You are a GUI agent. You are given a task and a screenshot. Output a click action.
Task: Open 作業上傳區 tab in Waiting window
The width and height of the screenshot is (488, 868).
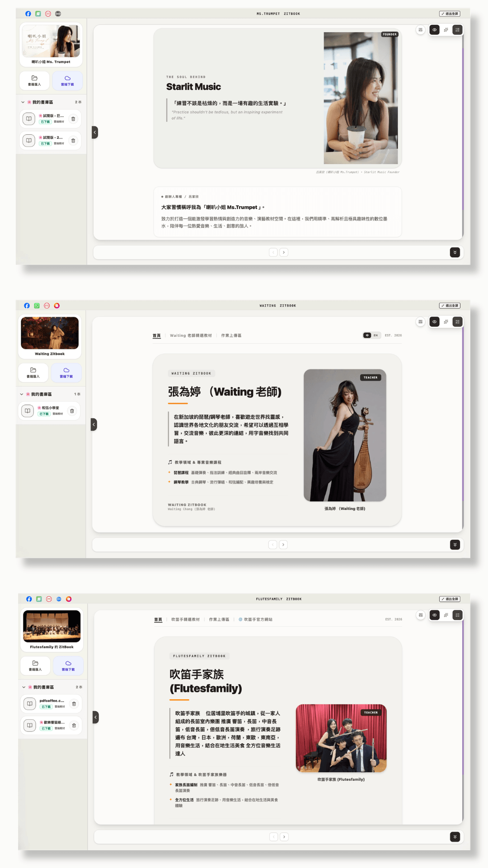(231, 335)
